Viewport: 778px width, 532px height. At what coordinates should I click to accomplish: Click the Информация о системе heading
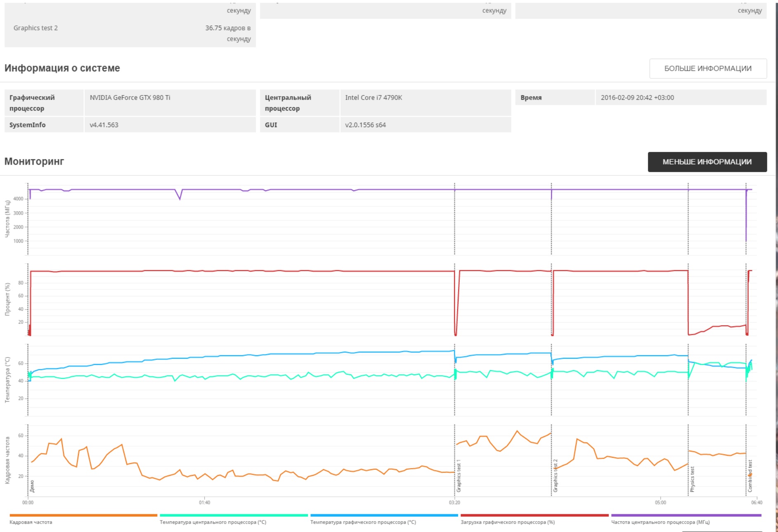coord(62,68)
